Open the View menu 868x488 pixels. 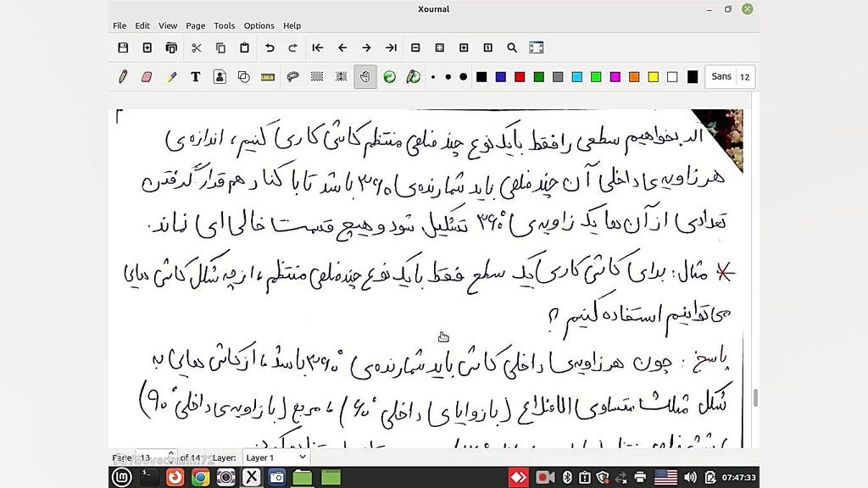168,25
